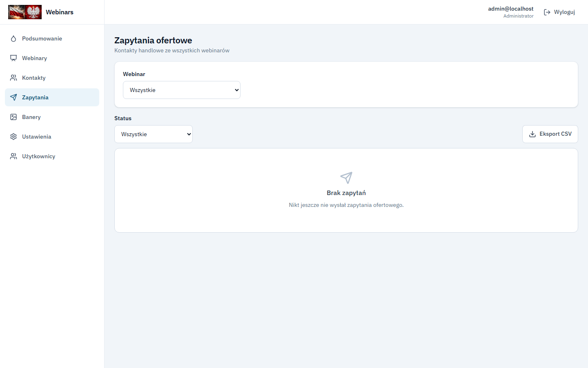Log out using Wyloguj
588x368 pixels.
pos(559,12)
